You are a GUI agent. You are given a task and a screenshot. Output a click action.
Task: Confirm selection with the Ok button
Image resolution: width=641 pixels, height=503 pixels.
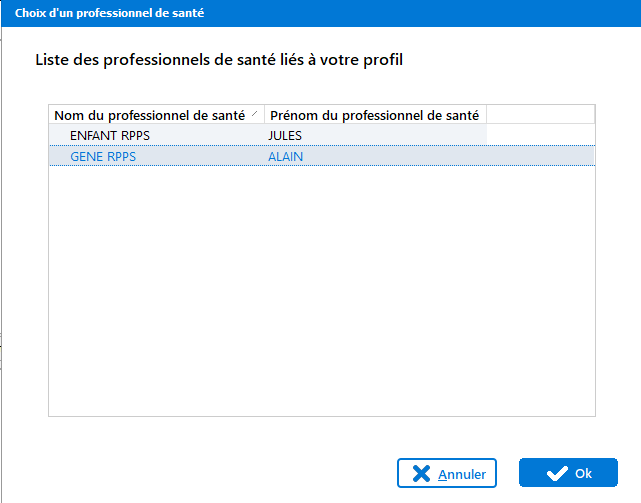pyautogui.click(x=568, y=473)
